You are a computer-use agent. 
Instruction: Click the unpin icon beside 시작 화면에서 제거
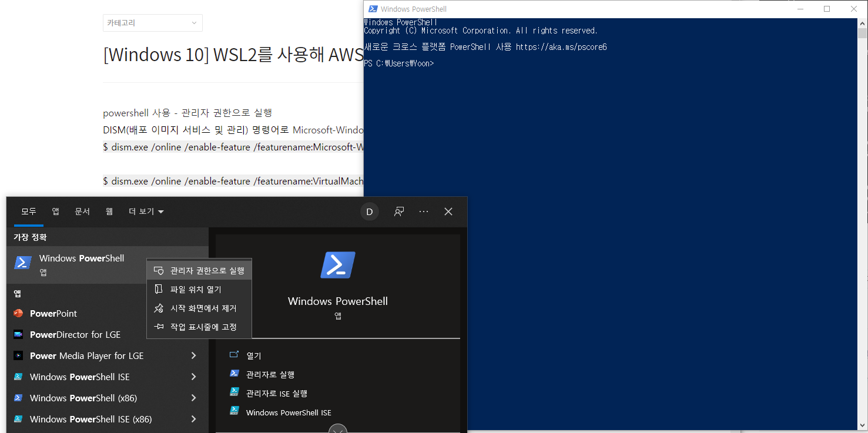click(x=159, y=308)
